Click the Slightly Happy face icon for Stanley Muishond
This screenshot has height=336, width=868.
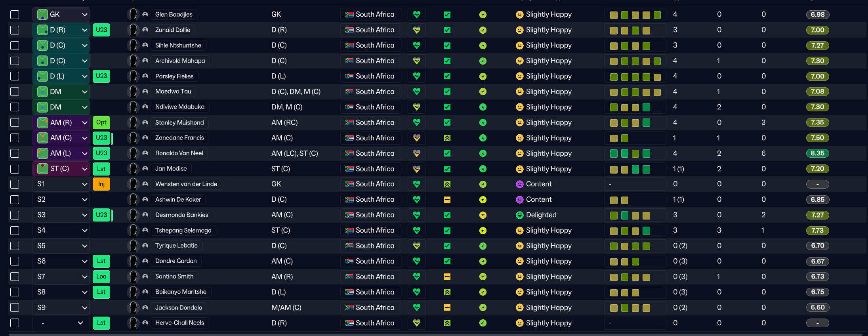click(519, 122)
